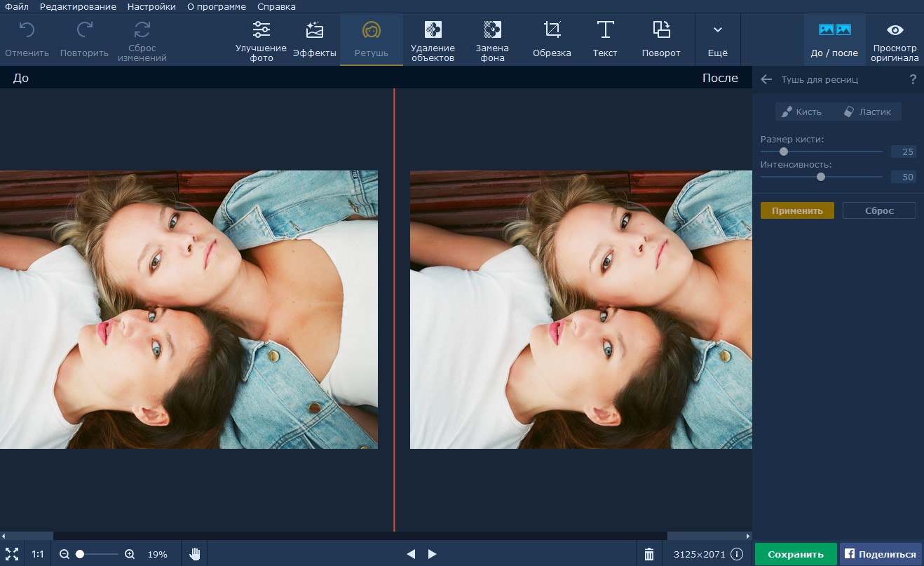Viewport: 924px width, 566px height.
Task: Click the trash delete icon
Action: tap(649, 554)
